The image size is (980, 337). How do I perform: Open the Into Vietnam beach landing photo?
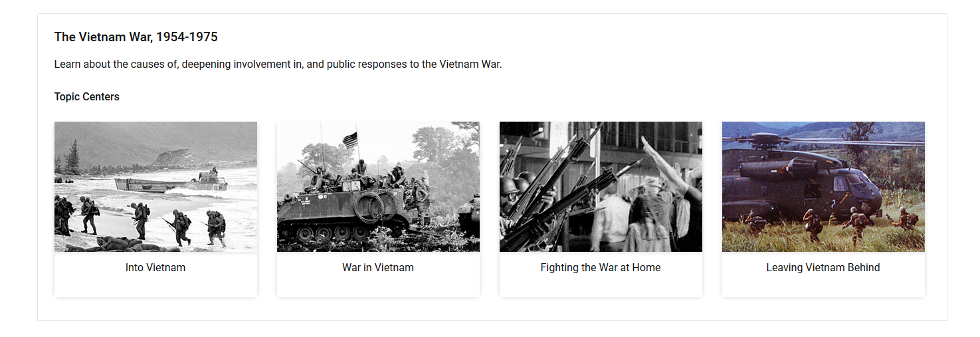point(155,187)
